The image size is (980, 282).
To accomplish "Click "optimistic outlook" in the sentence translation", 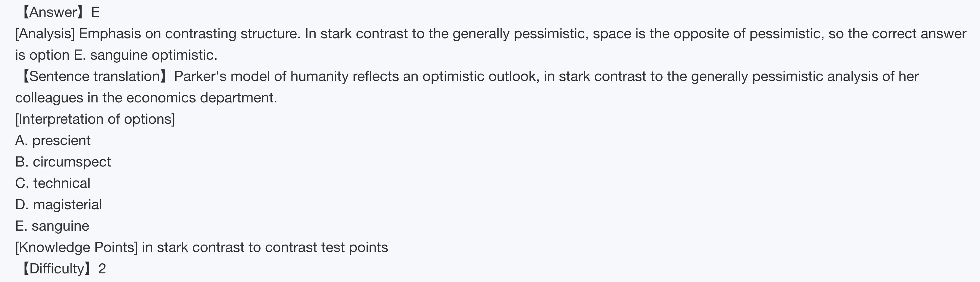I will (x=481, y=77).
